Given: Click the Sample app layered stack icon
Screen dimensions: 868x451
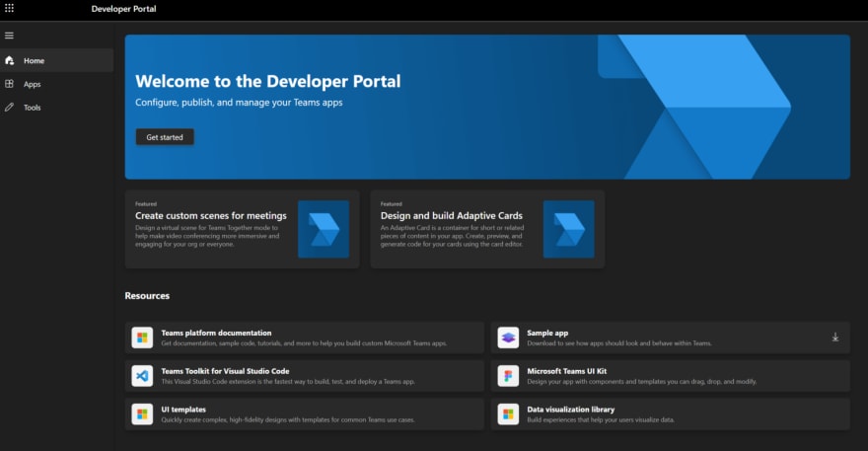Looking at the screenshot, I should [x=508, y=338].
